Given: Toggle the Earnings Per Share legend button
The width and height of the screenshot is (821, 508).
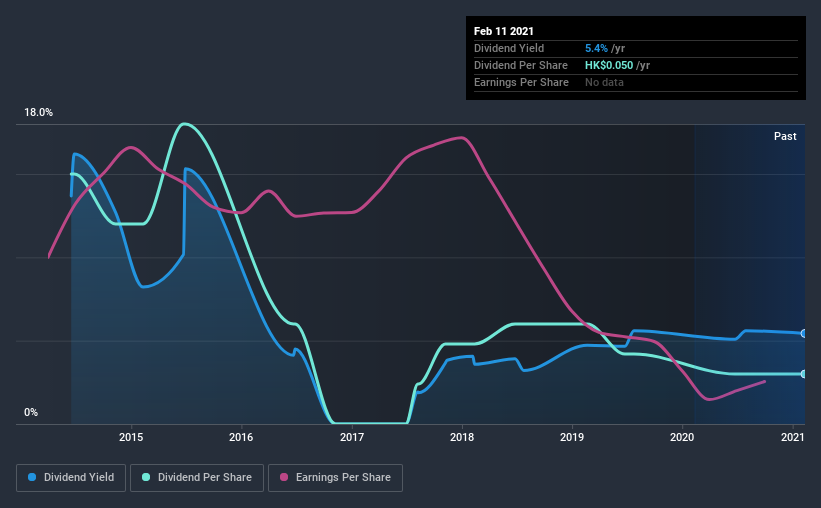Looking at the screenshot, I should click(335, 478).
